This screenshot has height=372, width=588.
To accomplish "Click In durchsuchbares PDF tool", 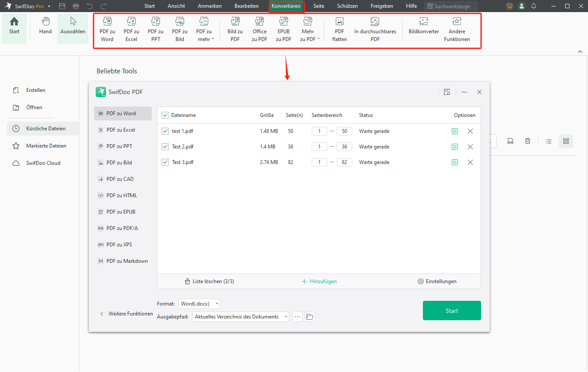I will (x=375, y=29).
